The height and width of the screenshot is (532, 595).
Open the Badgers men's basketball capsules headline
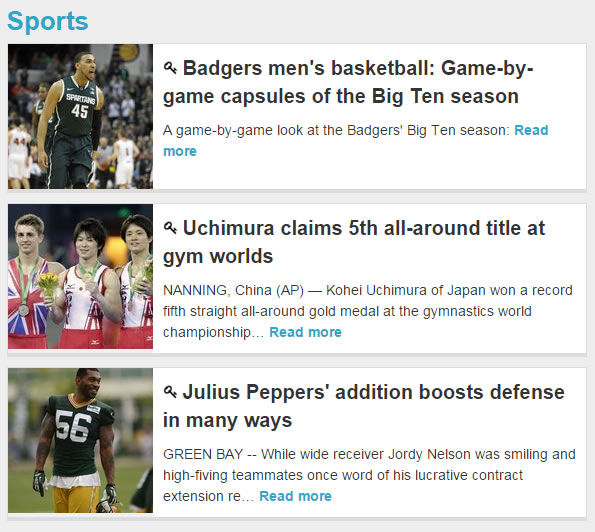coord(348,82)
